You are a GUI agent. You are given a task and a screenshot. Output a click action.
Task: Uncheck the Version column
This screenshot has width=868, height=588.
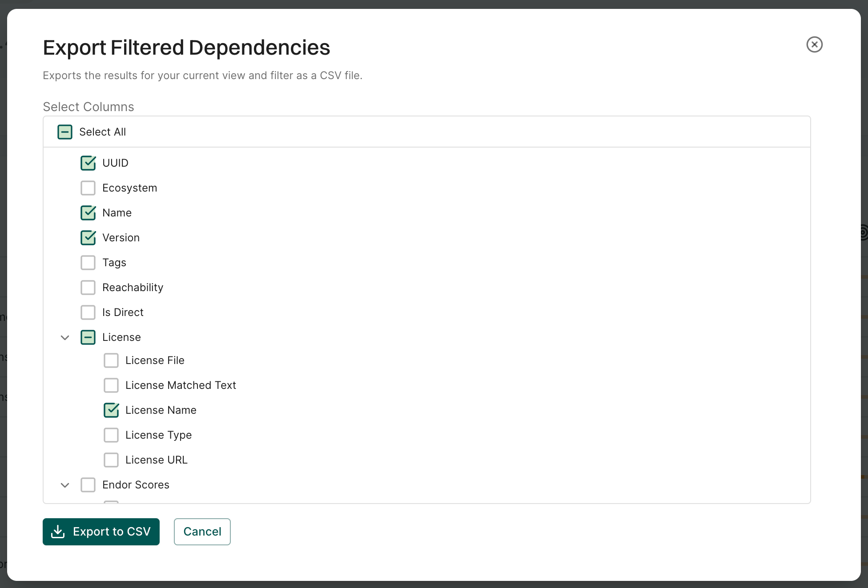pyautogui.click(x=88, y=237)
